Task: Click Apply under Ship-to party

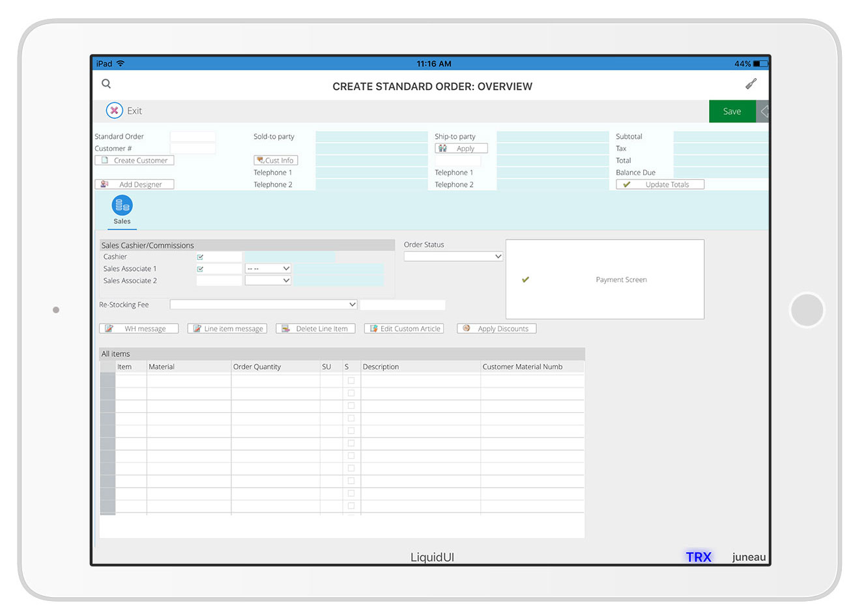Action: coord(461,148)
